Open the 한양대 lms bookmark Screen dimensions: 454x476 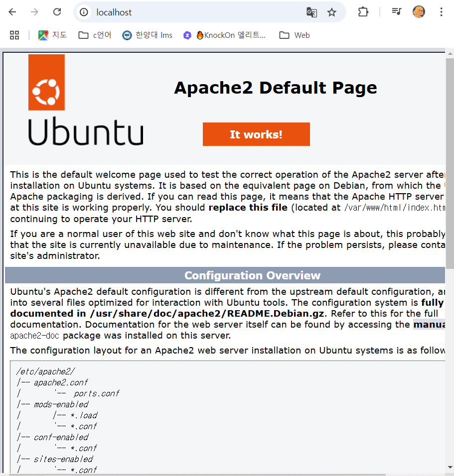(x=147, y=35)
